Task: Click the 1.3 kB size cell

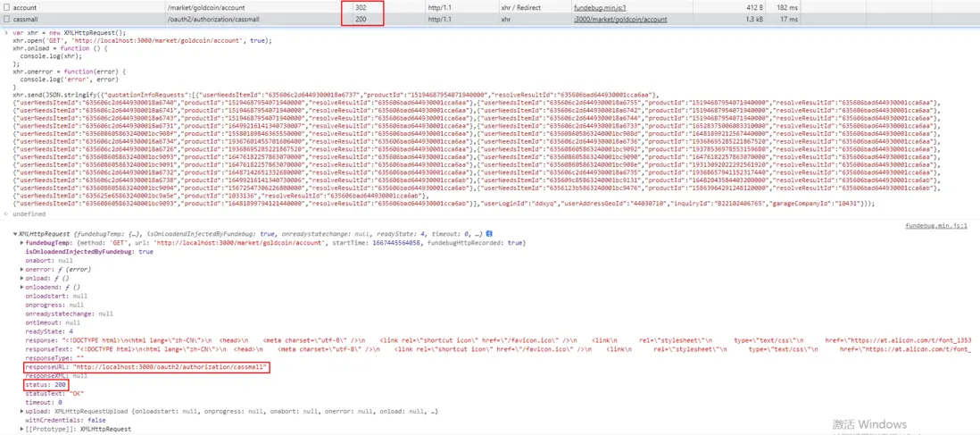Action: 755,20
